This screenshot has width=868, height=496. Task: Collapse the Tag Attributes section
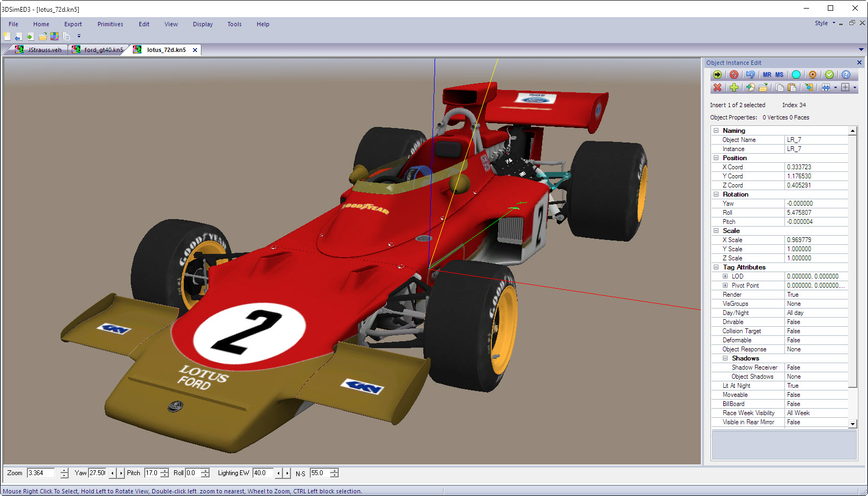click(x=716, y=267)
